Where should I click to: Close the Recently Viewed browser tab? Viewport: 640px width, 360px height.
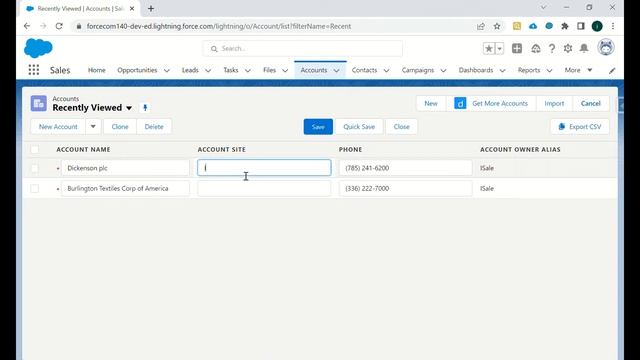pos(132,8)
